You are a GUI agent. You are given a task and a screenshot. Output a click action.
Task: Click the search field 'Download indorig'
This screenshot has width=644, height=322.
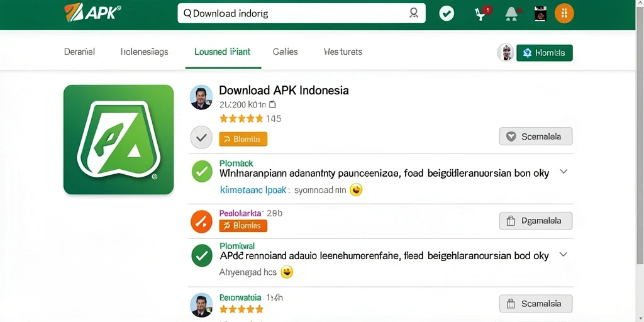pyautogui.click(x=301, y=13)
